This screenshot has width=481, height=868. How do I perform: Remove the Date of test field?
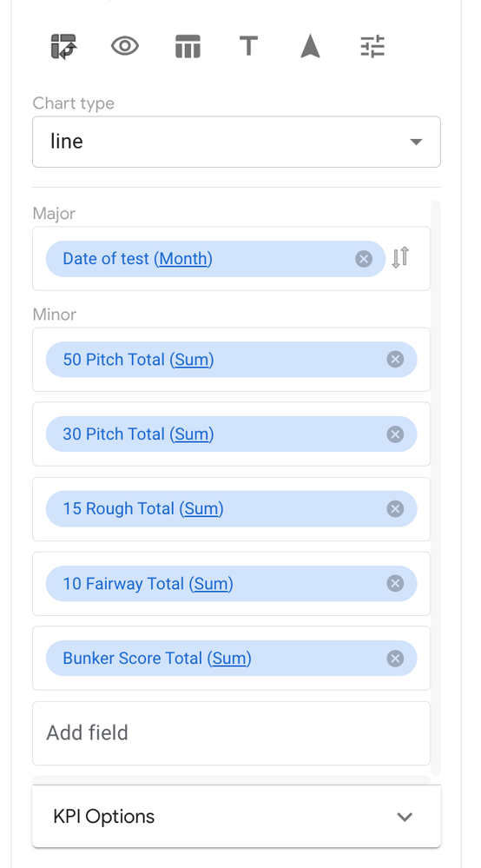coord(363,259)
